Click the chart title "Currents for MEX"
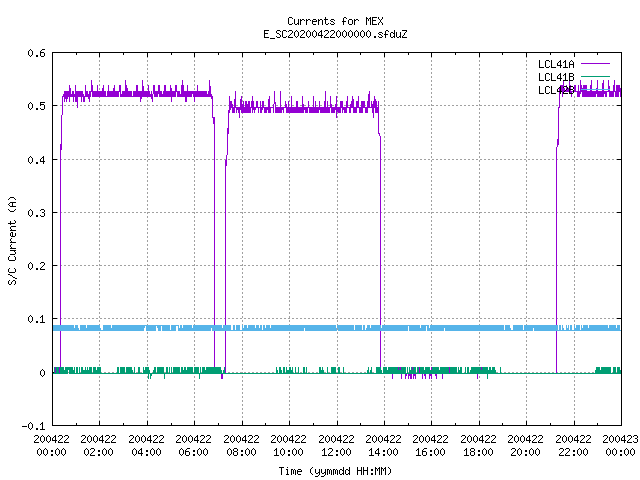 tap(335, 21)
